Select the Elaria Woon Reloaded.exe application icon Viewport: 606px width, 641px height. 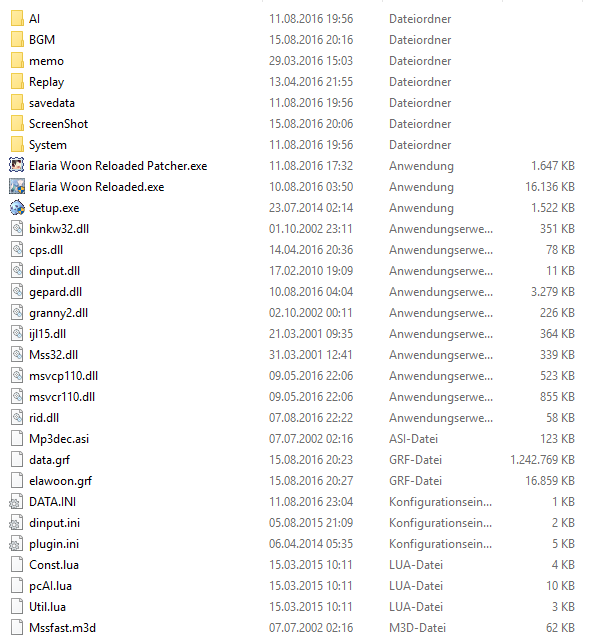click(17, 187)
